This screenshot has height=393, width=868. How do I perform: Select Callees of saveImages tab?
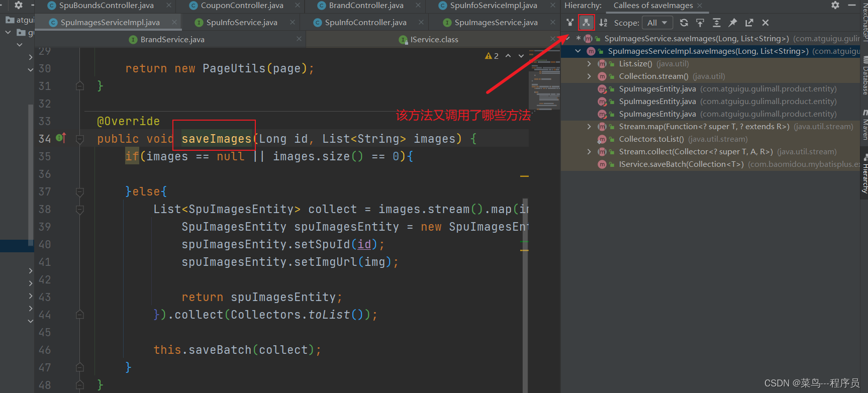[x=653, y=6]
